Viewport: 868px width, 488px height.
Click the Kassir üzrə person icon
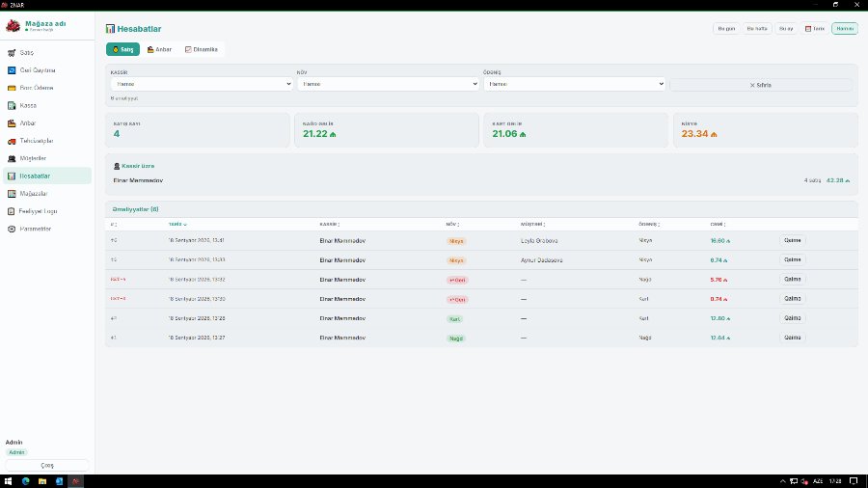(117, 166)
